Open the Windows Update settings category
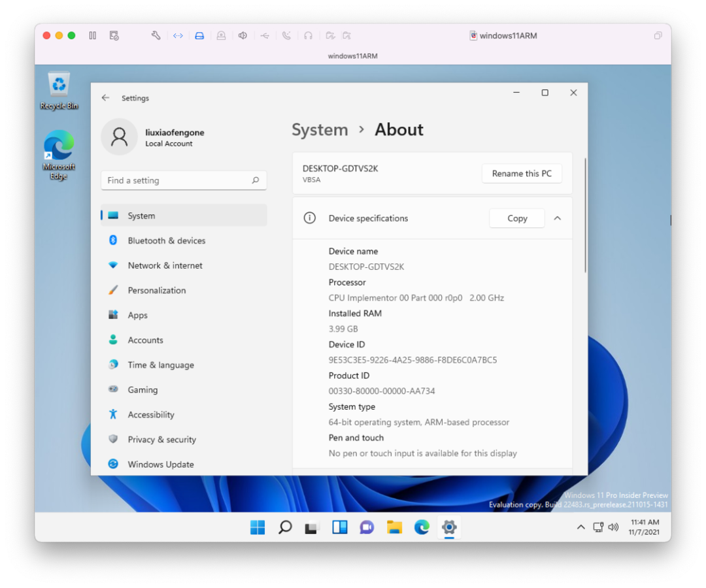Viewport: 706px width, 588px height. pyautogui.click(x=161, y=464)
